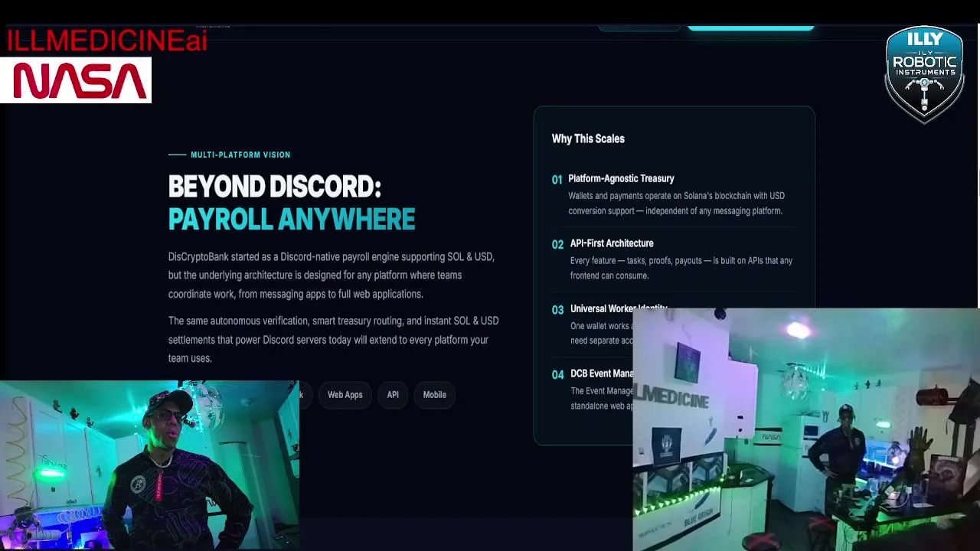Click the ILLMEDICINEai red title text
This screenshot has height=551, width=980.
(106, 41)
